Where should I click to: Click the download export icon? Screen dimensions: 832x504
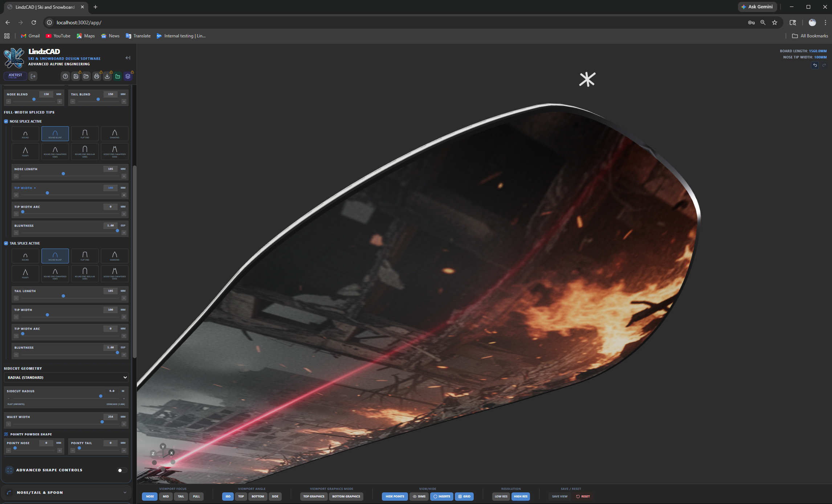tap(107, 76)
